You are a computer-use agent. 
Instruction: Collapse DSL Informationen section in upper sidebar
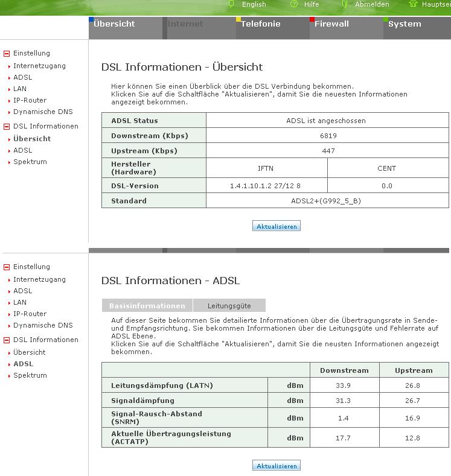click(7, 127)
